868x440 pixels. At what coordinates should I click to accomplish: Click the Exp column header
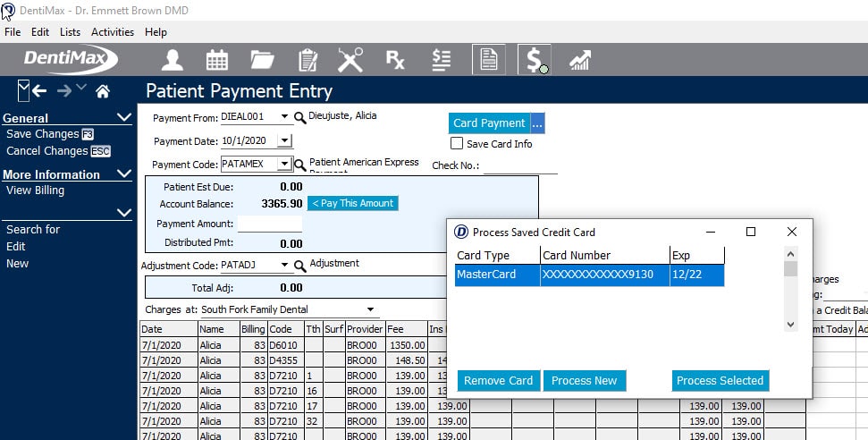(697, 256)
